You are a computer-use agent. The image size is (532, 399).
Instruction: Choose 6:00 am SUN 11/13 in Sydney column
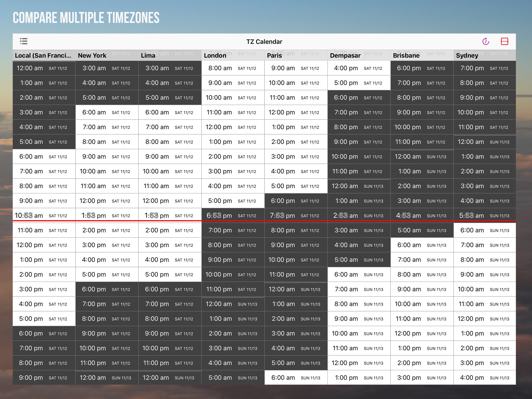(485, 230)
